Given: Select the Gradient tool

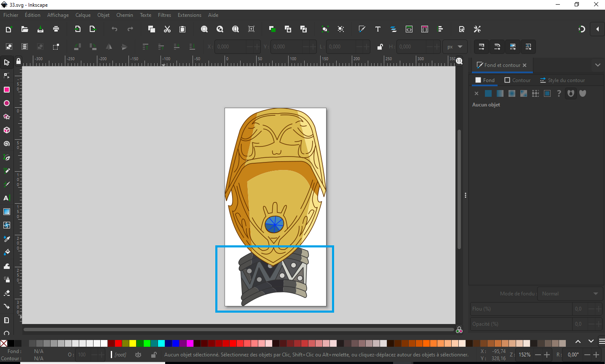Looking at the screenshot, I should 7,212.
